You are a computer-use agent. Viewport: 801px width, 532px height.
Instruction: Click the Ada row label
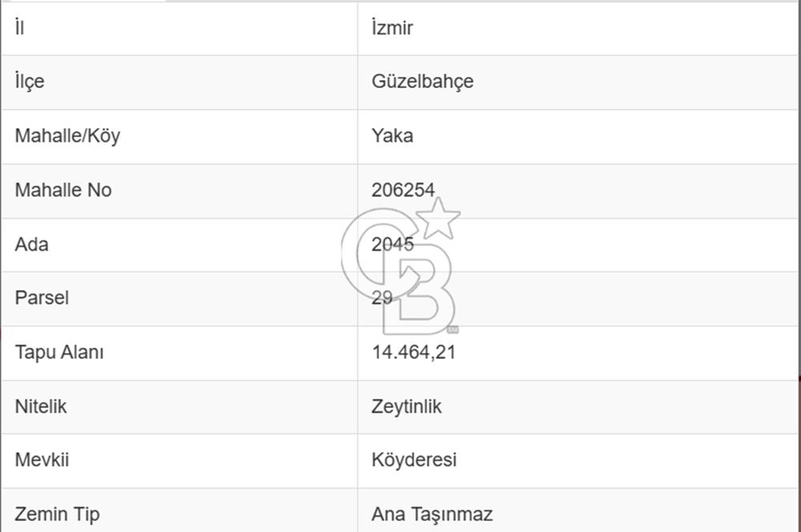pyautogui.click(x=31, y=244)
